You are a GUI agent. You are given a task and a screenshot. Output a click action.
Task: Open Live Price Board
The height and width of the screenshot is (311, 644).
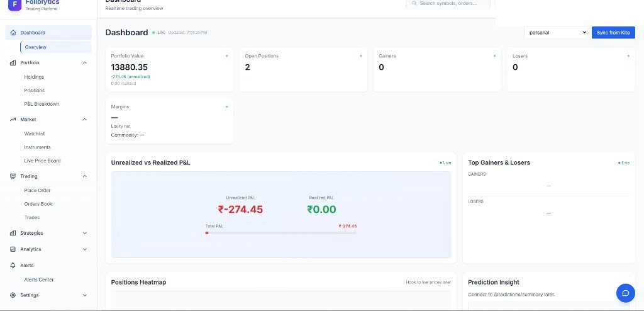pos(42,161)
